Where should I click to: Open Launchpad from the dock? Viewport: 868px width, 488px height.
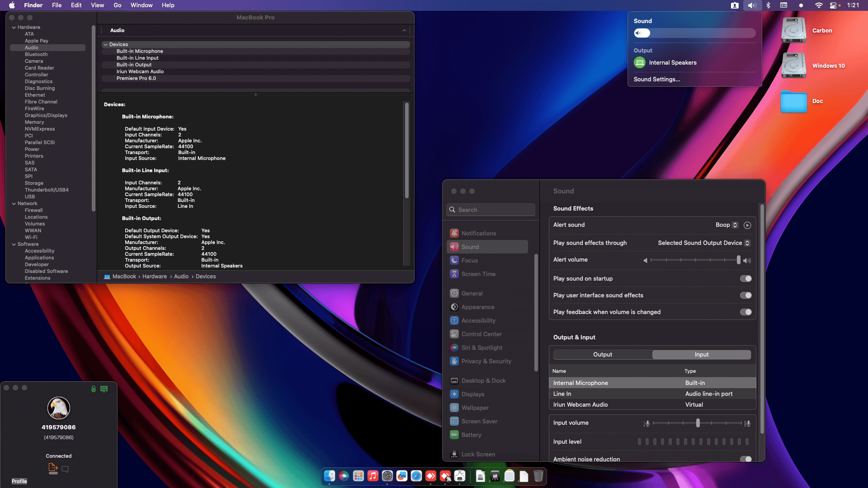point(359,476)
